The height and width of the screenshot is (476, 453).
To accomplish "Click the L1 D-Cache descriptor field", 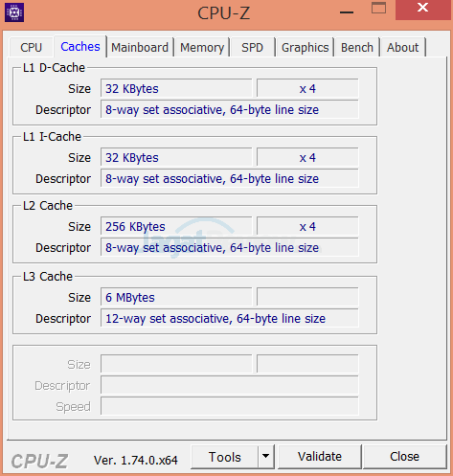I will (x=230, y=109).
